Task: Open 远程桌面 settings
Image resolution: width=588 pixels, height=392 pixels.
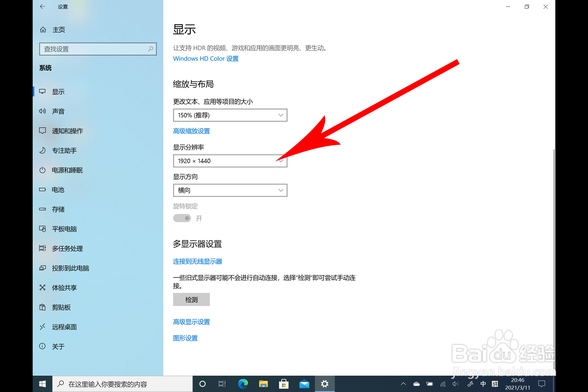Action: click(x=98, y=327)
